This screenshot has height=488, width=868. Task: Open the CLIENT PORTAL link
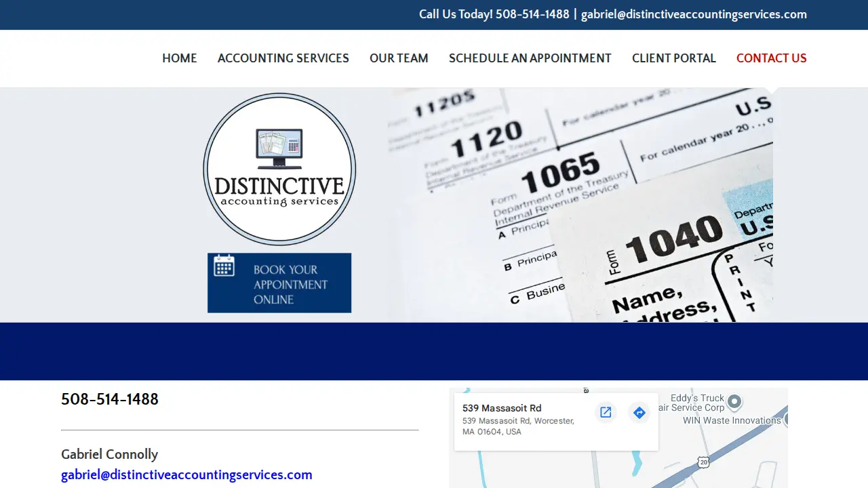pyautogui.click(x=674, y=58)
